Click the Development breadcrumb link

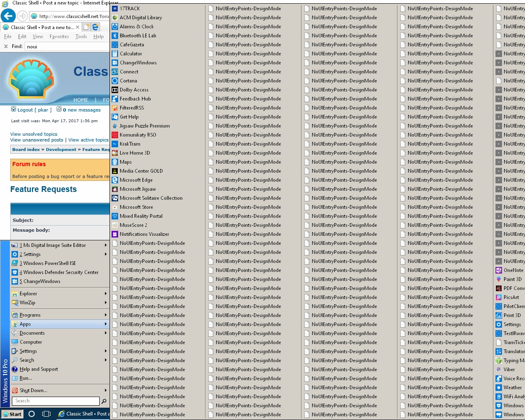61,150
